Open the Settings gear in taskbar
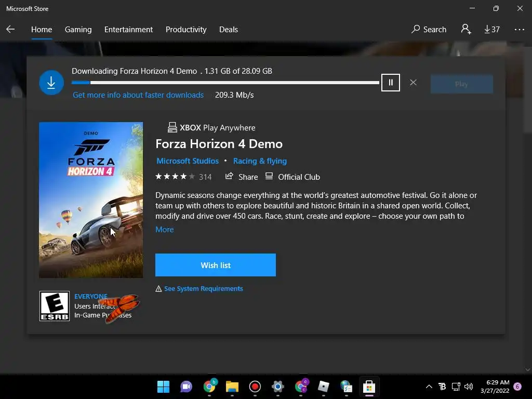Screen dimensions: 532x399 coord(277,387)
